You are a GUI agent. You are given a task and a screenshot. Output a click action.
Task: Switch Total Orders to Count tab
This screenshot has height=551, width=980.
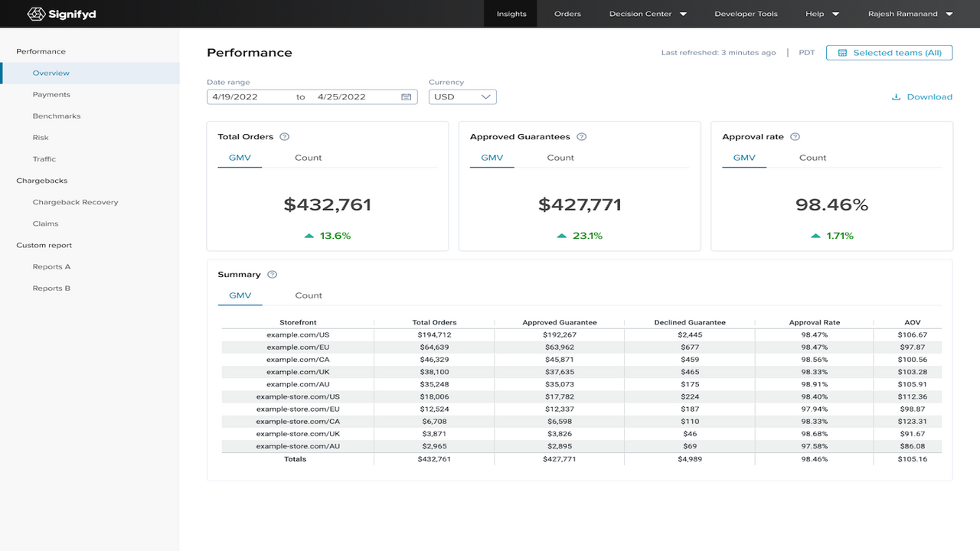(x=309, y=158)
